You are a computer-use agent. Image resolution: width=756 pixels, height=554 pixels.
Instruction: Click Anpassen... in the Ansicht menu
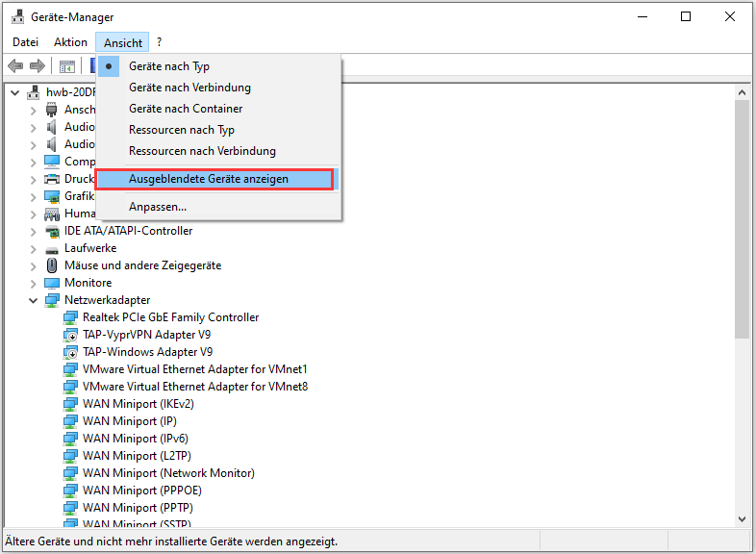click(x=158, y=207)
